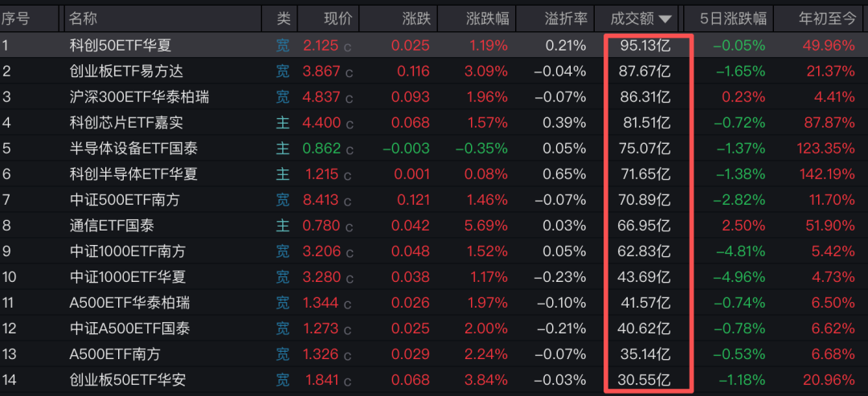Click the 2.50% five-day change
Viewport: 868px width, 396px height.
[744, 226]
